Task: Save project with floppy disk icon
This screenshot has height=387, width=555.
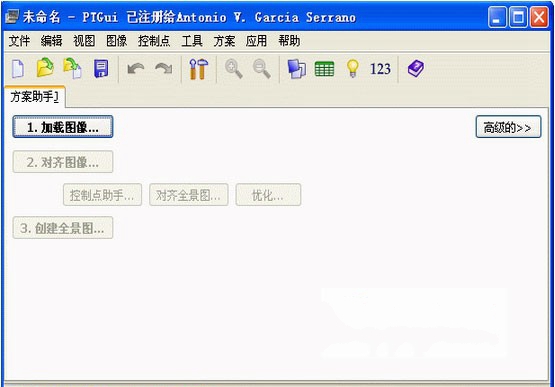Action: pos(101,68)
